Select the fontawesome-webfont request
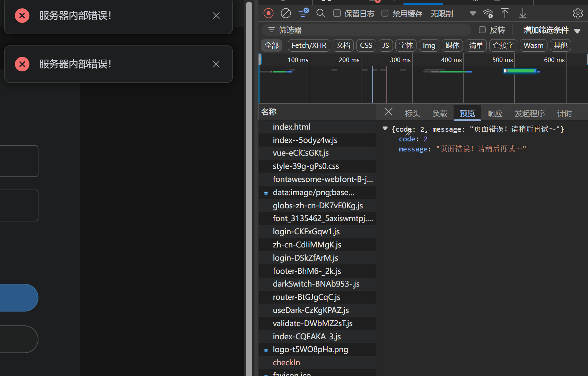 pyautogui.click(x=317, y=179)
